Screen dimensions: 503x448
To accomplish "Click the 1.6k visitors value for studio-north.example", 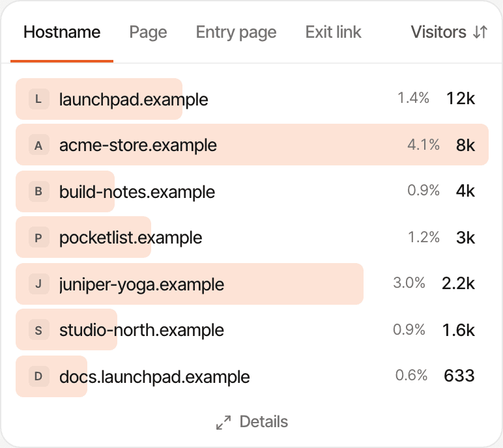I will tap(459, 330).
